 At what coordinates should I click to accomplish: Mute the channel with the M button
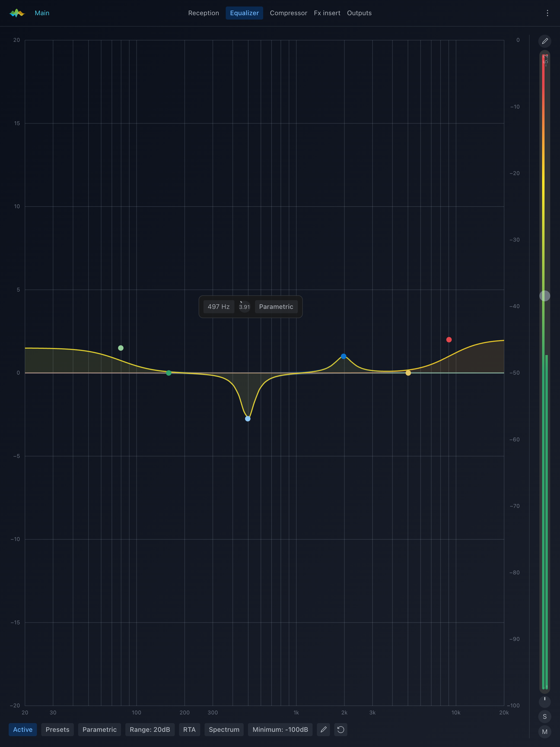tap(545, 732)
